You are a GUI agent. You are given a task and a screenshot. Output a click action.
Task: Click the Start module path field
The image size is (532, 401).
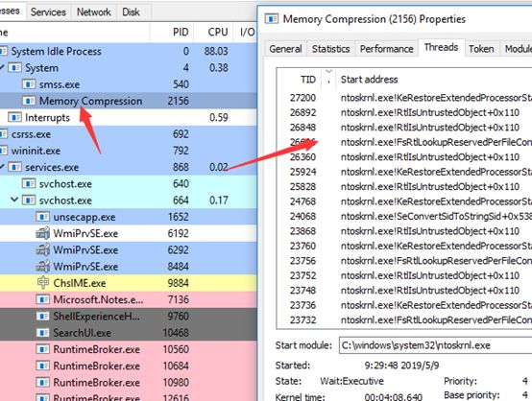click(435, 345)
